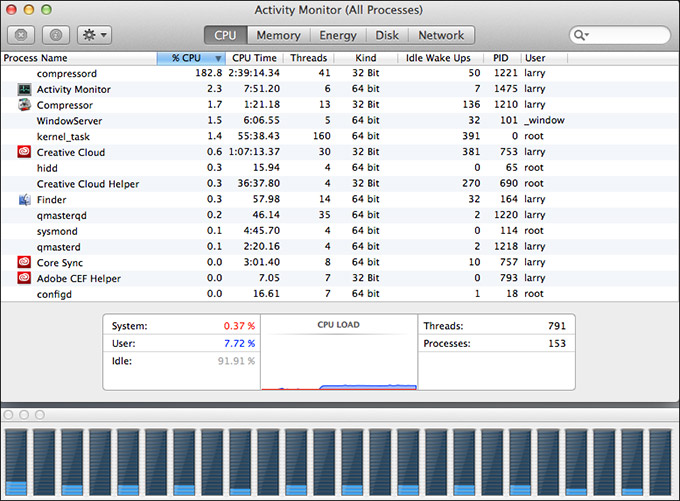680x501 pixels.
Task: Sort by Idle Wake Ups column
Action: click(438, 58)
